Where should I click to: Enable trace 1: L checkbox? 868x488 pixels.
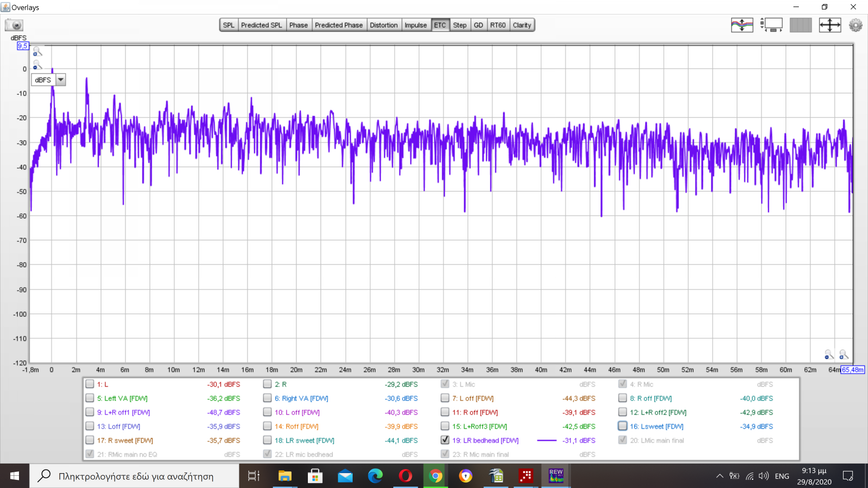[90, 384]
